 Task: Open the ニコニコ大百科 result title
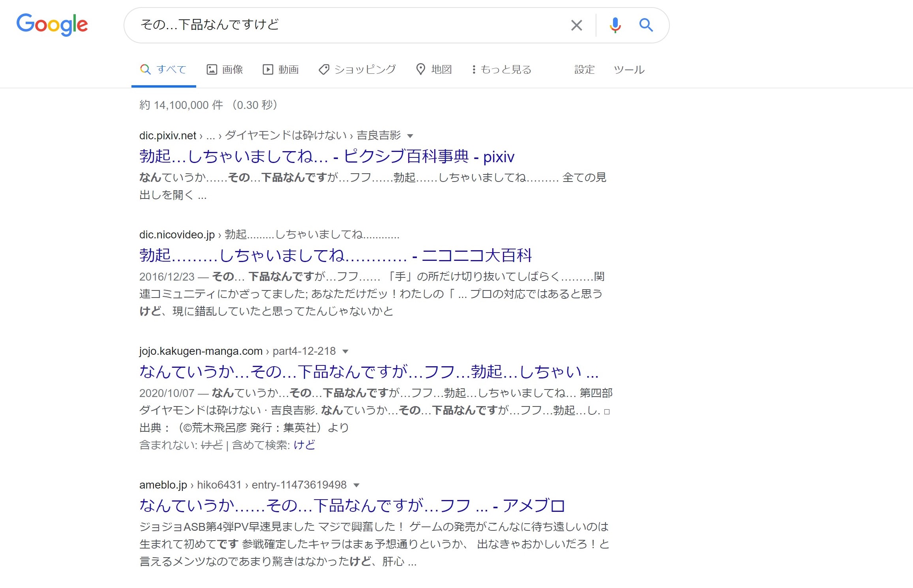click(x=336, y=255)
